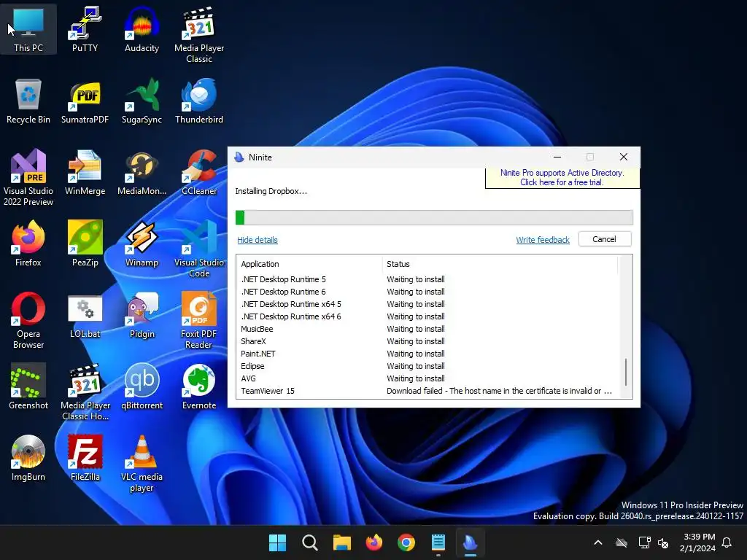Open the clock showing 3:39 PM
This screenshot has width=747, height=560.
697,542
